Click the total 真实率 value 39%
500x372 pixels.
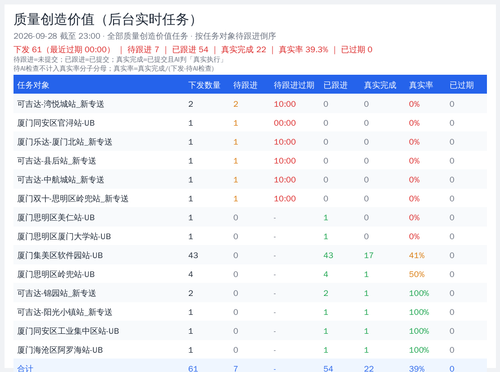[417, 369]
